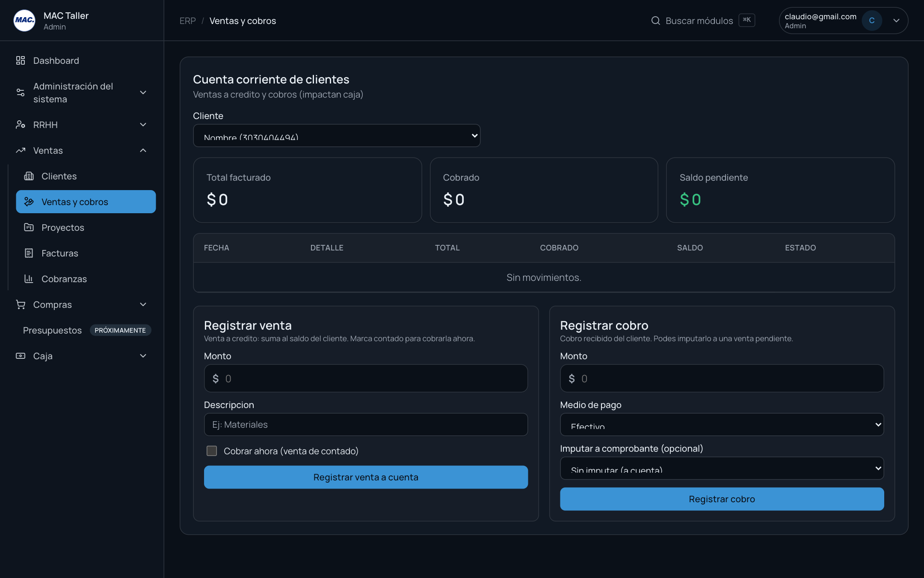Click the COBRADO column header
The image size is (924, 578).
[x=559, y=248]
